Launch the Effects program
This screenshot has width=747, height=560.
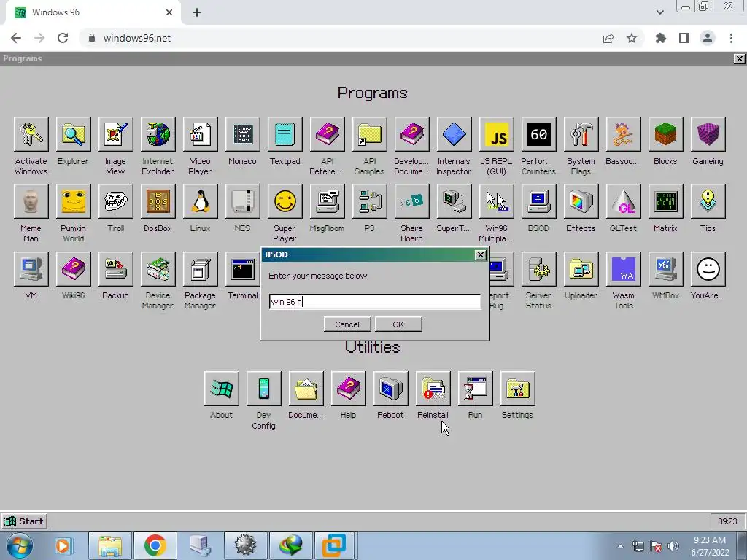pyautogui.click(x=581, y=201)
